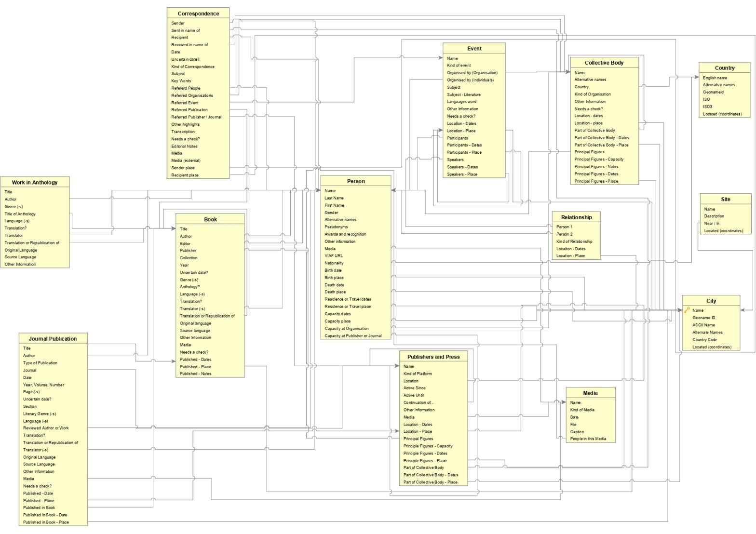This screenshot has width=756, height=534.
Task: Select the Continuation of... field
Action: 418,402
